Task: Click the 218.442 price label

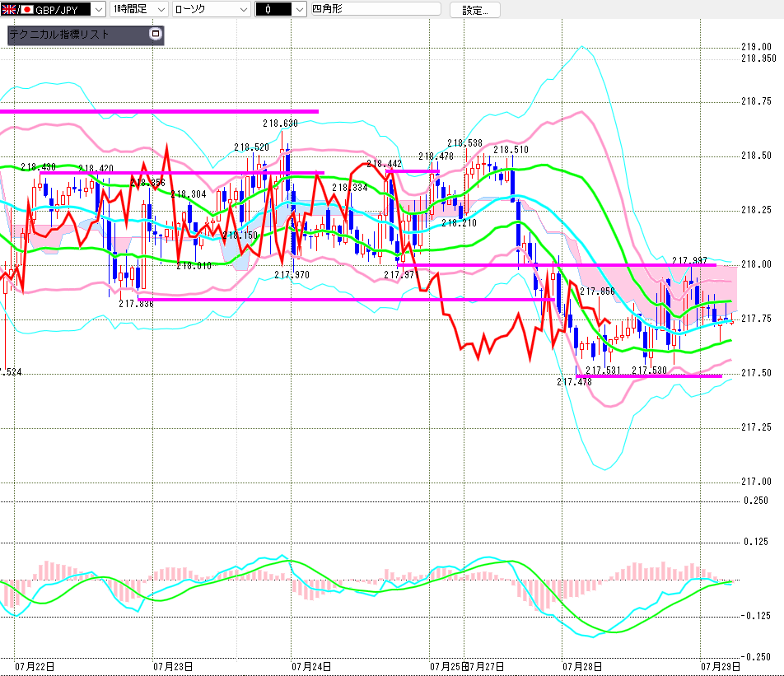Action: [384, 164]
